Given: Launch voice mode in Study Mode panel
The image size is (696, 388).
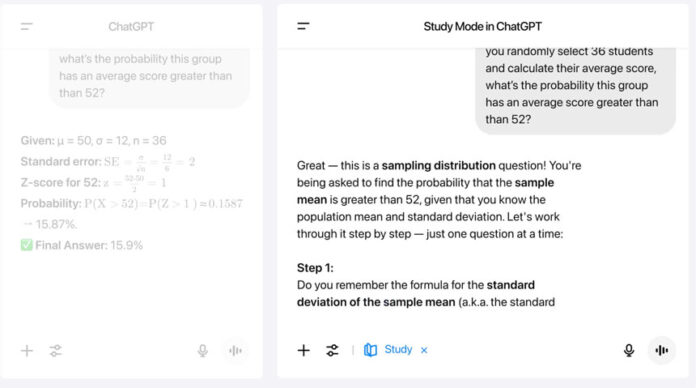Looking at the screenshot, I should [x=661, y=350].
